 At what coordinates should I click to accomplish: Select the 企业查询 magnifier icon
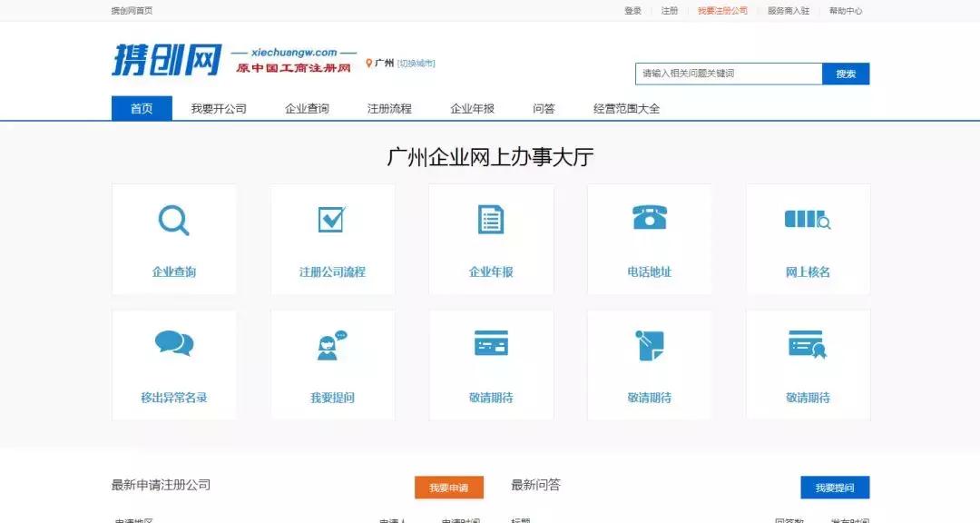[173, 219]
